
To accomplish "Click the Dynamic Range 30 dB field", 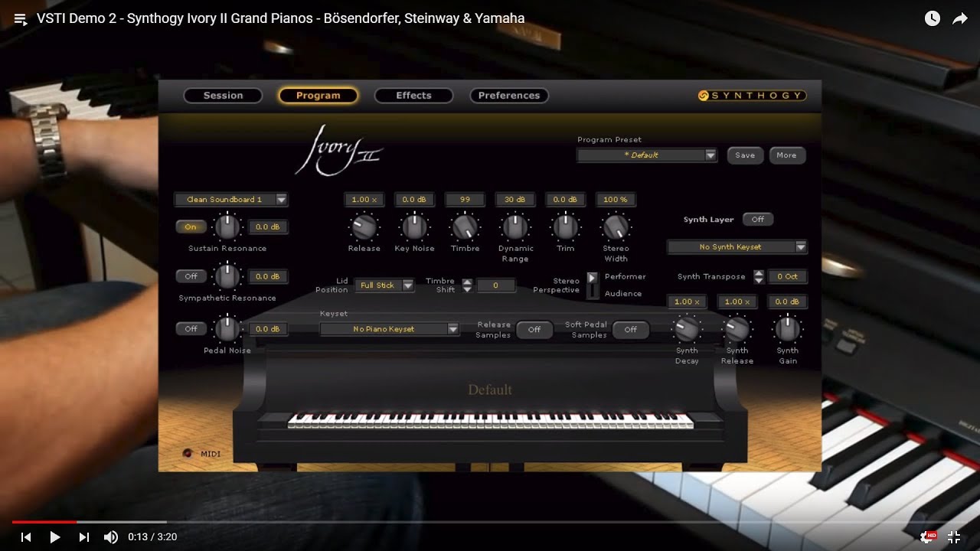I will pos(515,200).
